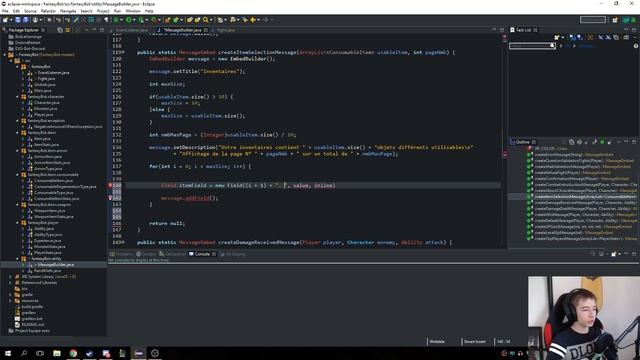The width and height of the screenshot is (640, 360).
Task: Select EventListener.java in Package Explorer
Action: 53,73
